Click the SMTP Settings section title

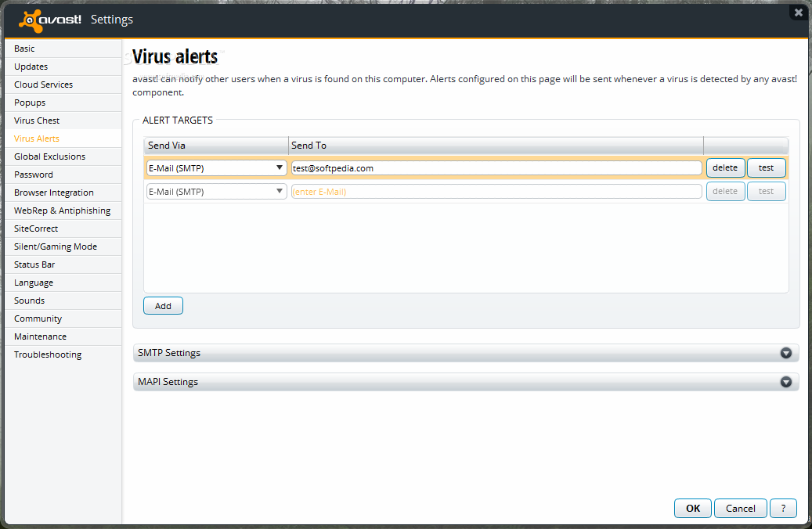pos(169,353)
